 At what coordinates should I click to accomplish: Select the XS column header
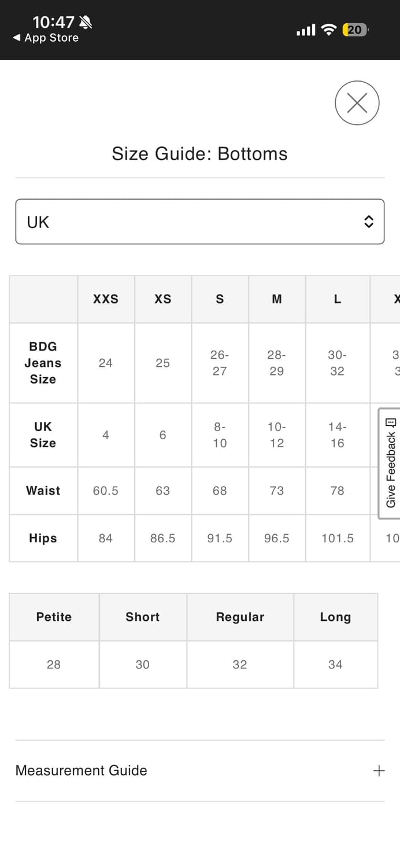pos(163,299)
